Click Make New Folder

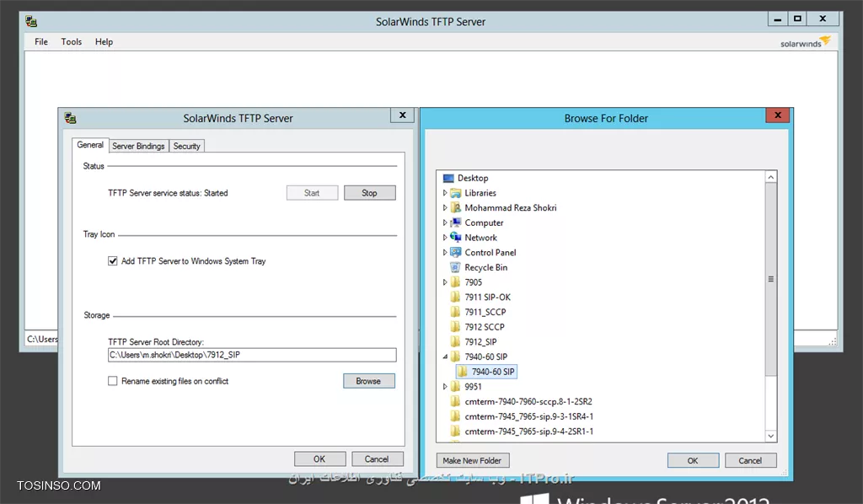click(x=472, y=460)
